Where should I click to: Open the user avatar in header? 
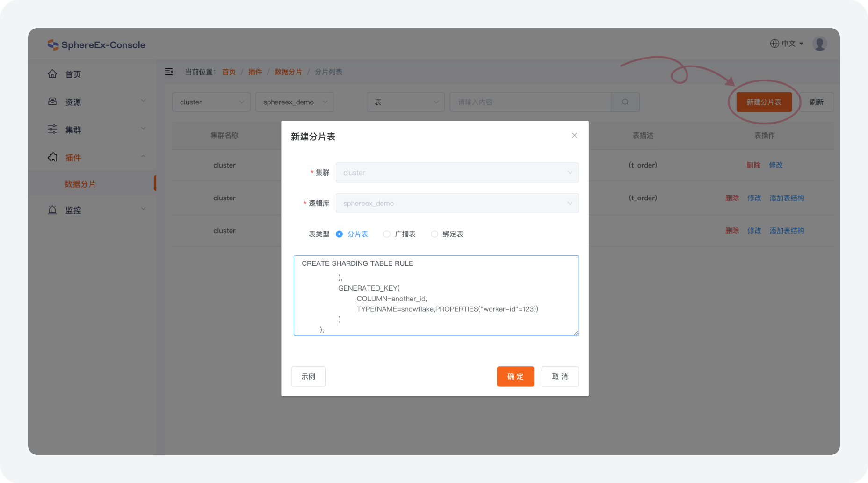pyautogui.click(x=819, y=44)
